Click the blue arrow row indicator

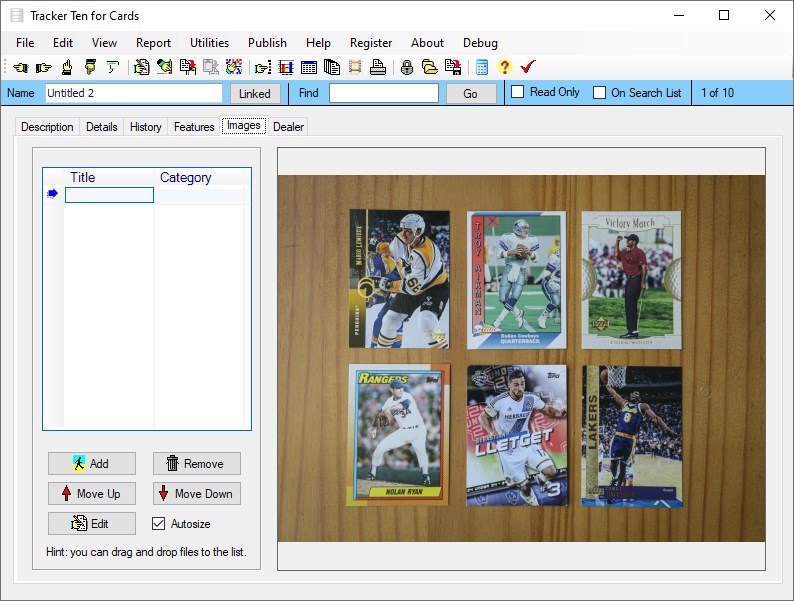tap(52, 194)
